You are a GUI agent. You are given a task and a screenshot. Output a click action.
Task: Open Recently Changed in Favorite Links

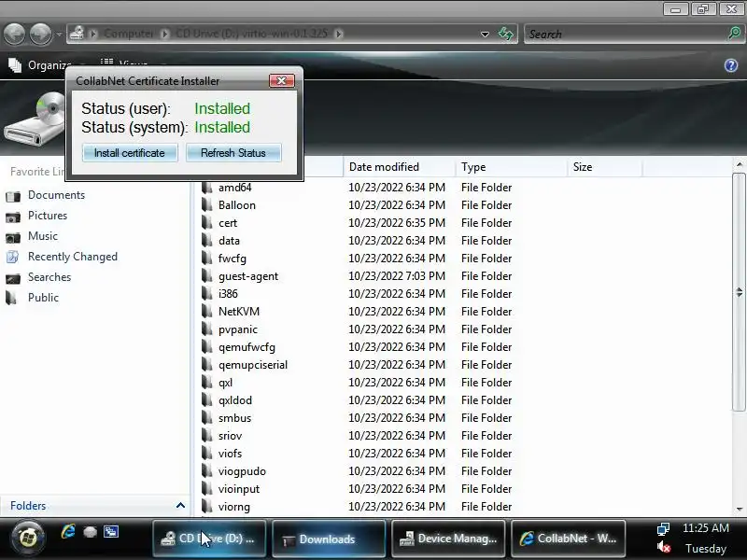(73, 257)
